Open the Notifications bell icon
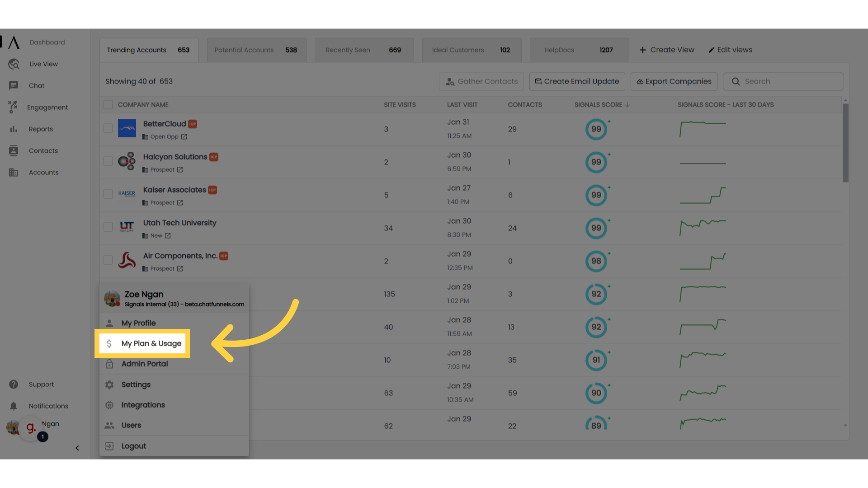The width and height of the screenshot is (868, 488). point(14,406)
